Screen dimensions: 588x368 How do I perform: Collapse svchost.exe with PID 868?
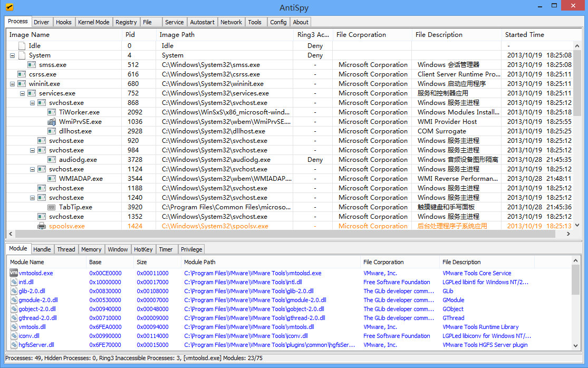(x=32, y=103)
